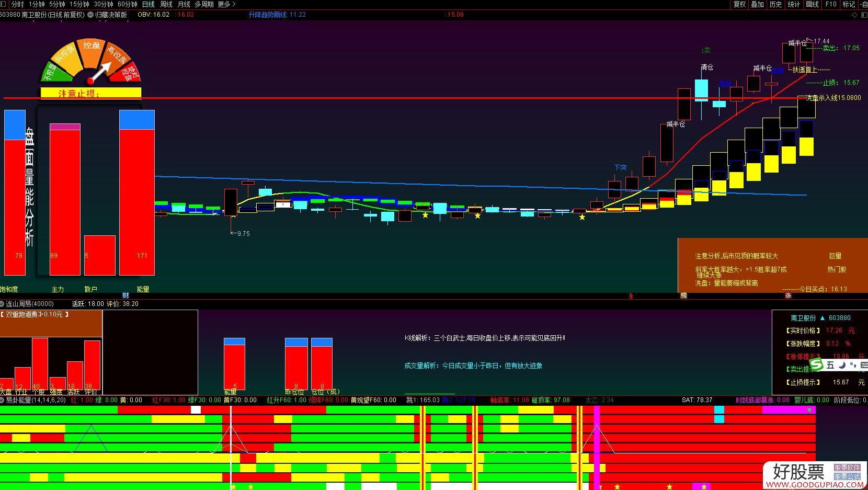
Task: Click the 榜 marker icon under chart
Action: [x=683, y=295]
